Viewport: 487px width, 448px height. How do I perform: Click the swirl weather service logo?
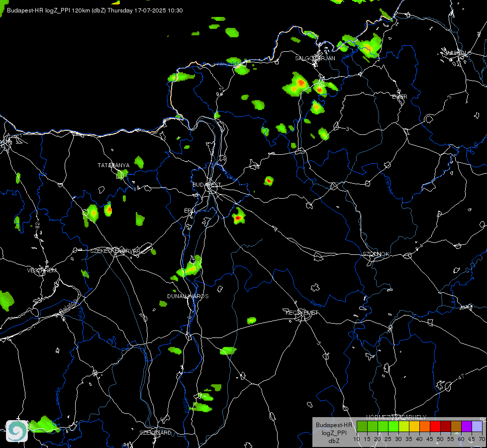(17, 431)
